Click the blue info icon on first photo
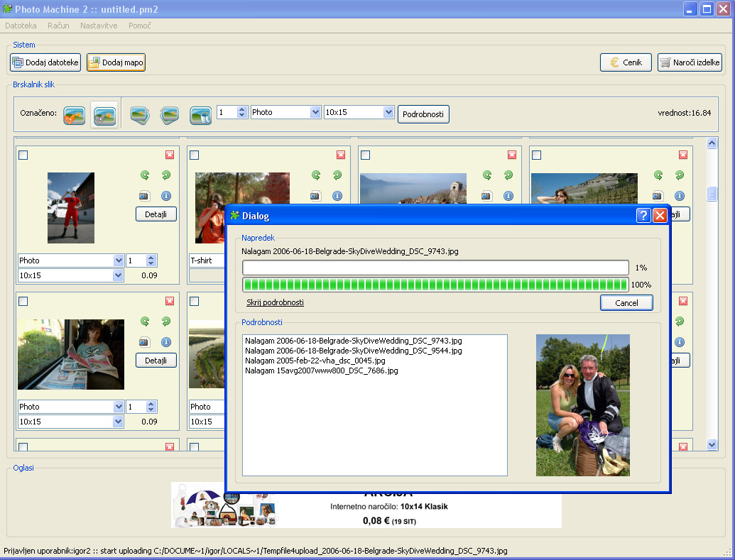 point(166,196)
